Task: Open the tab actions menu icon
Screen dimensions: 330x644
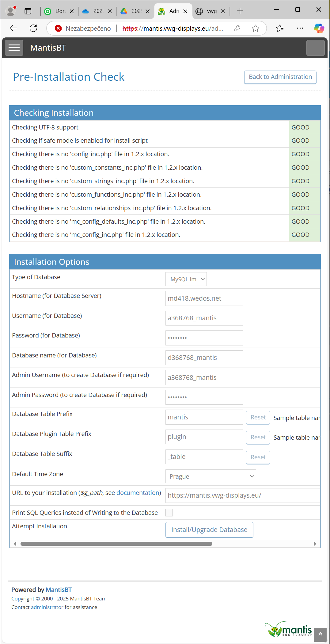Action: coord(28,11)
